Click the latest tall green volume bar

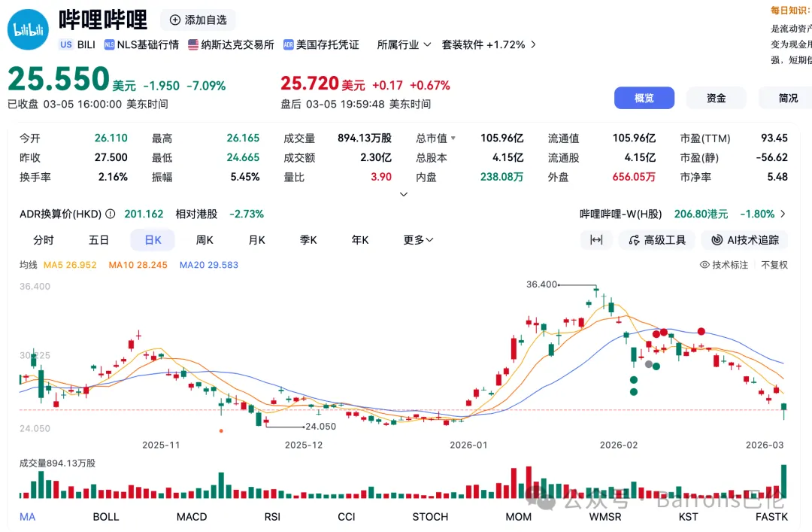[783, 481]
